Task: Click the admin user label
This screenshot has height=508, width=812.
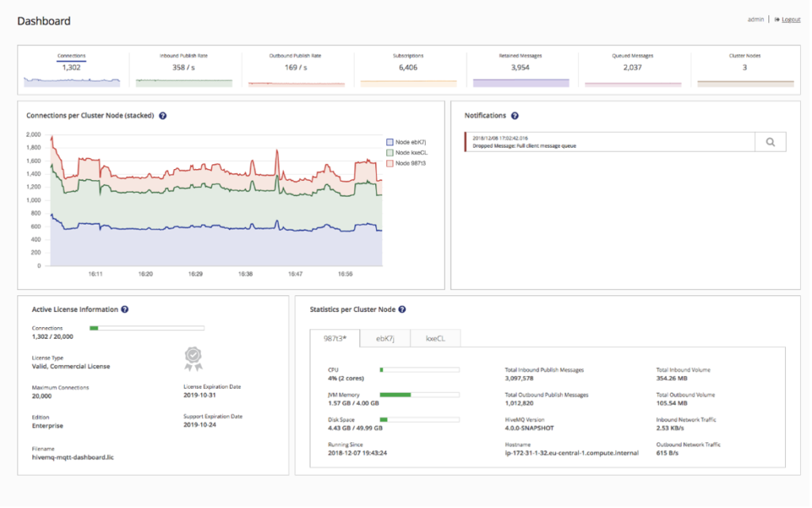Action: (756, 20)
